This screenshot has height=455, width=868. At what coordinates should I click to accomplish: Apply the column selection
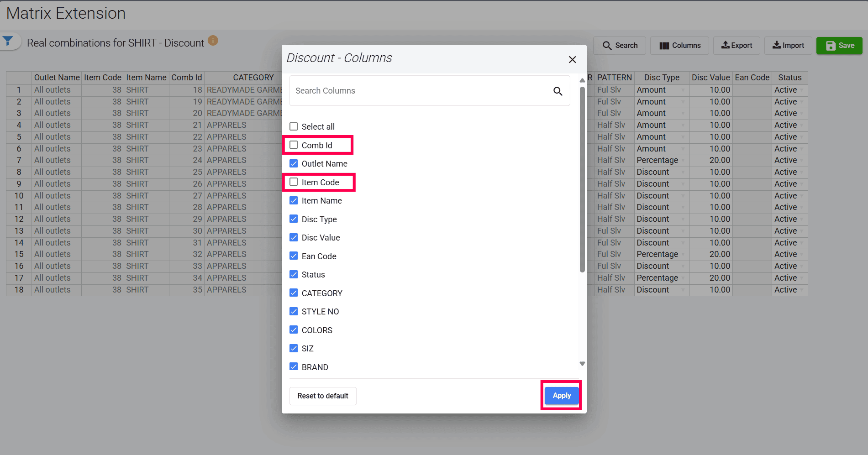click(562, 396)
